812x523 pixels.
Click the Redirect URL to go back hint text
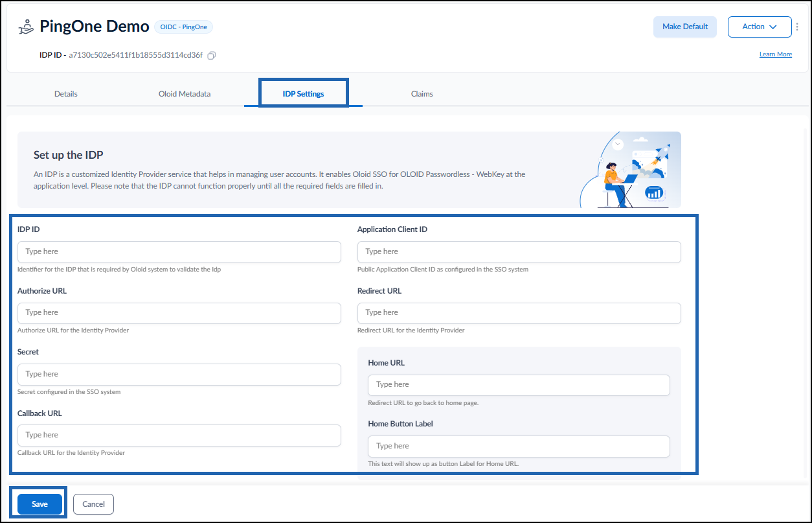click(423, 403)
